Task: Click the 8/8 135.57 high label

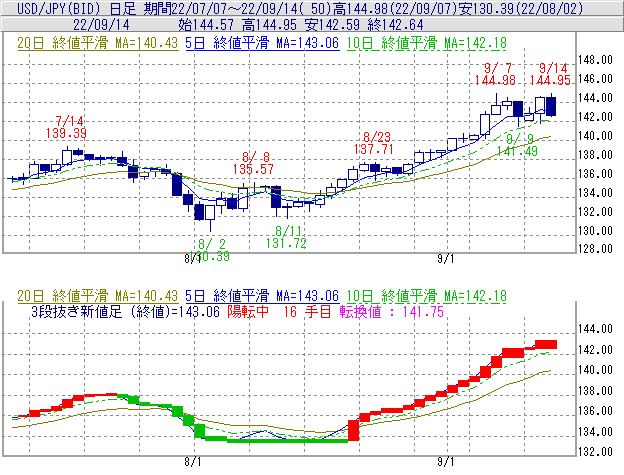Action: tap(254, 163)
